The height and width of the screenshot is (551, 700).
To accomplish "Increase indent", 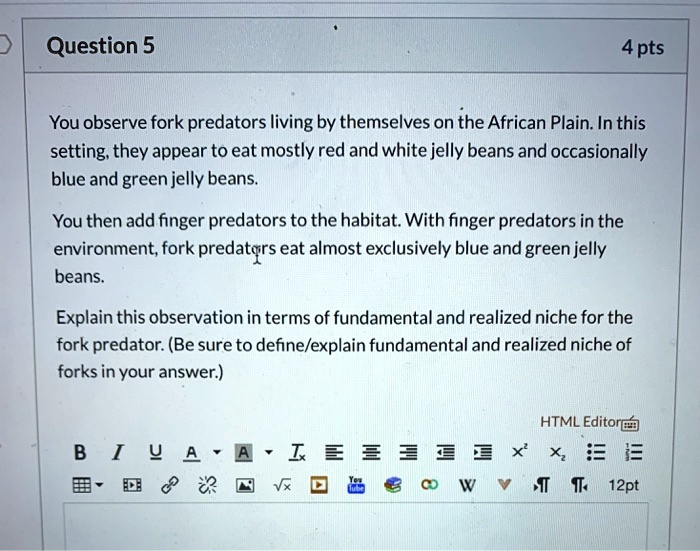I will point(483,453).
